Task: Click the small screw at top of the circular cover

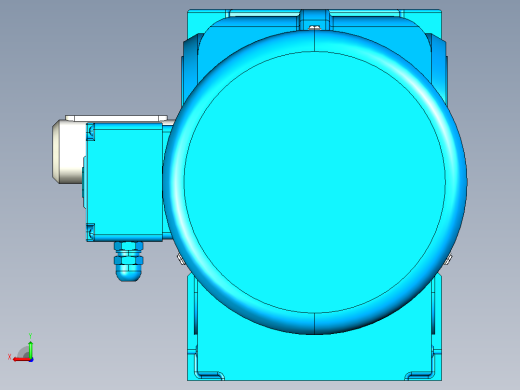Action: tap(314, 28)
